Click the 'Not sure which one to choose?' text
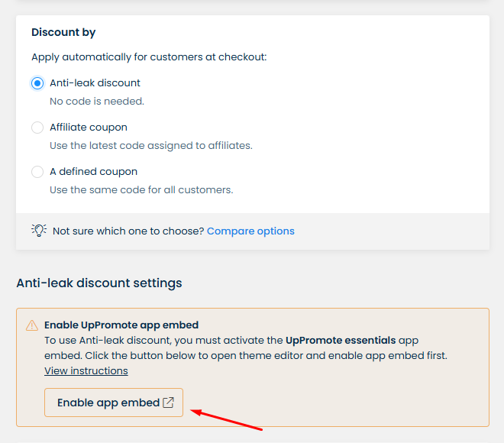This screenshot has height=443, width=504. click(x=128, y=231)
